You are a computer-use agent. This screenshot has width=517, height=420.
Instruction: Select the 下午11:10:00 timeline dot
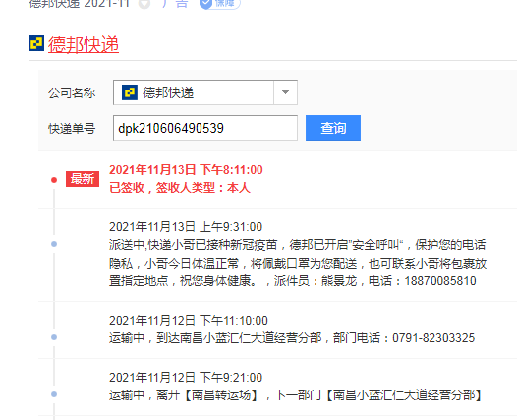pos(54,337)
